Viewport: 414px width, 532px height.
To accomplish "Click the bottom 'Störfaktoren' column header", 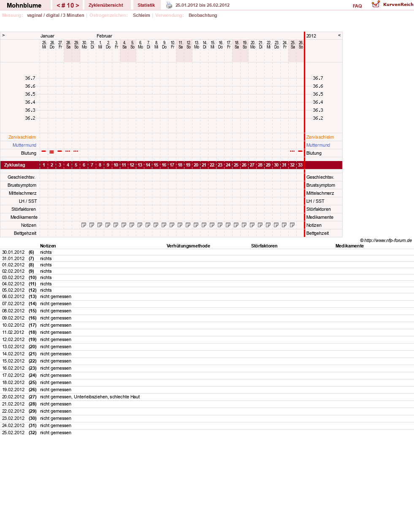I will (264, 246).
